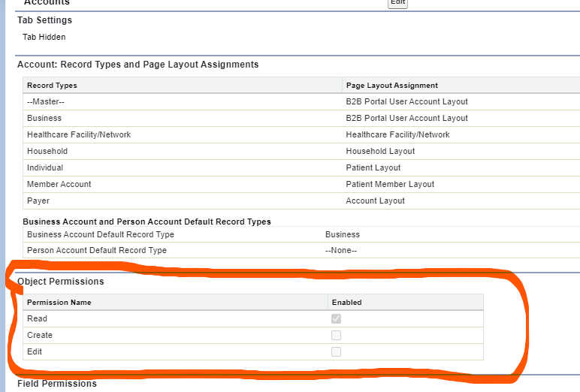The height and width of the screenshot is (392, 580).
Task: Toggle the Read permission checkbox
Action: coord(337,318)
